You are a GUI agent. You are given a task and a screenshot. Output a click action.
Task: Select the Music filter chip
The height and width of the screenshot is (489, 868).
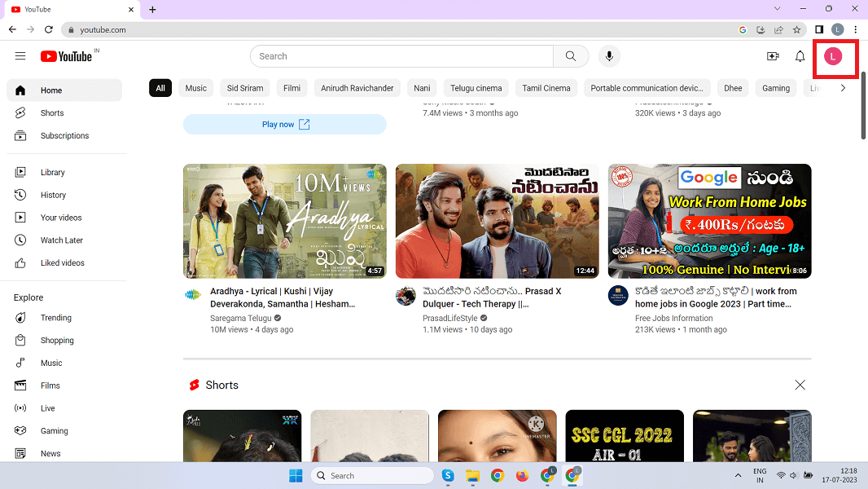195,88
